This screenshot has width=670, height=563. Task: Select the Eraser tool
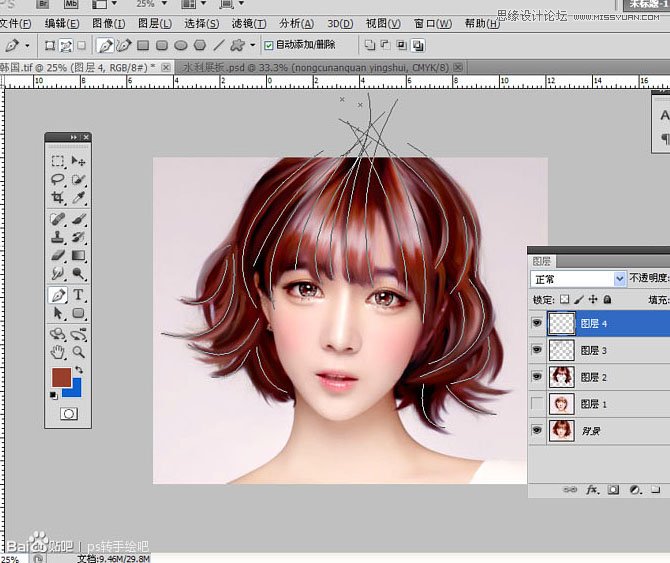(58, 255)
